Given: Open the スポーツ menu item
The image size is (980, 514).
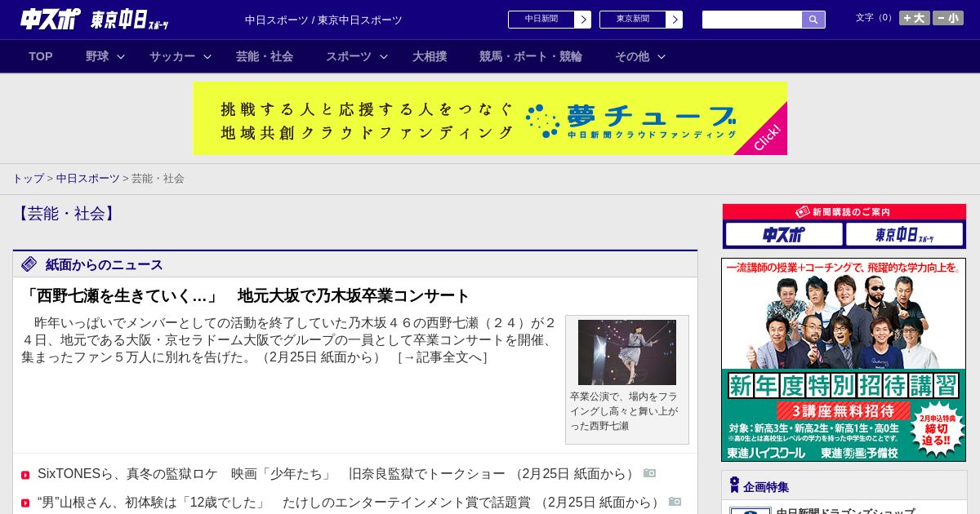Looking at the screenshot, I should (349, 56).
